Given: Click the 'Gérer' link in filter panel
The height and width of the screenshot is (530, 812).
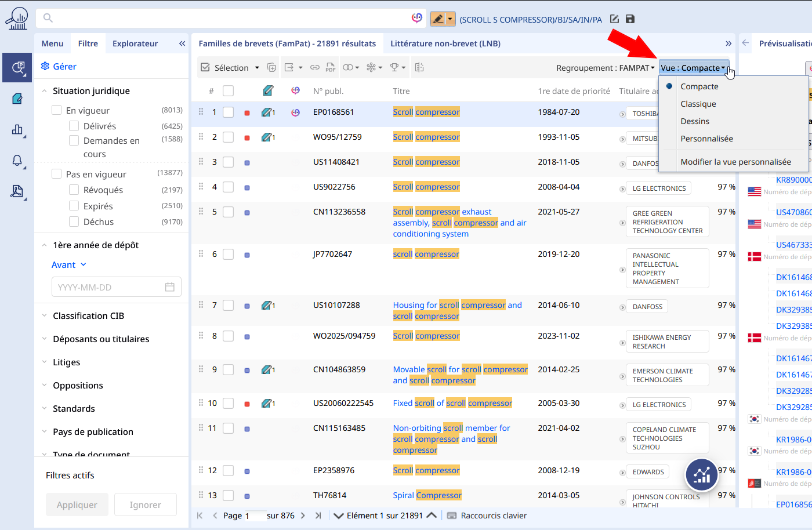Looking at the screenshot, I should (x=64, y=67).
